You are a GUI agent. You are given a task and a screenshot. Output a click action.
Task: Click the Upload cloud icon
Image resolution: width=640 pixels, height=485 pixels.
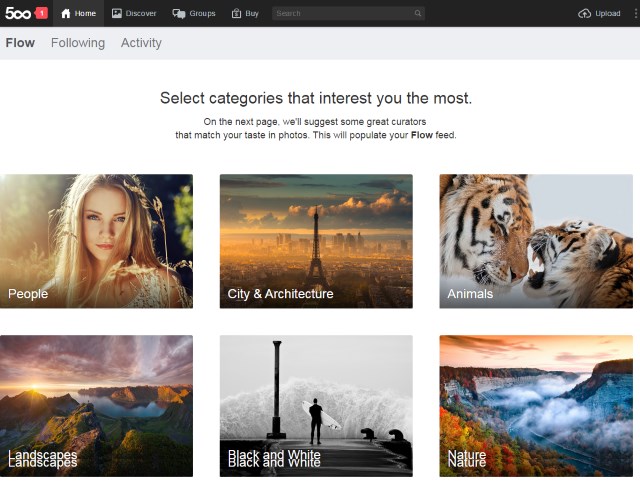click(584, 13)
